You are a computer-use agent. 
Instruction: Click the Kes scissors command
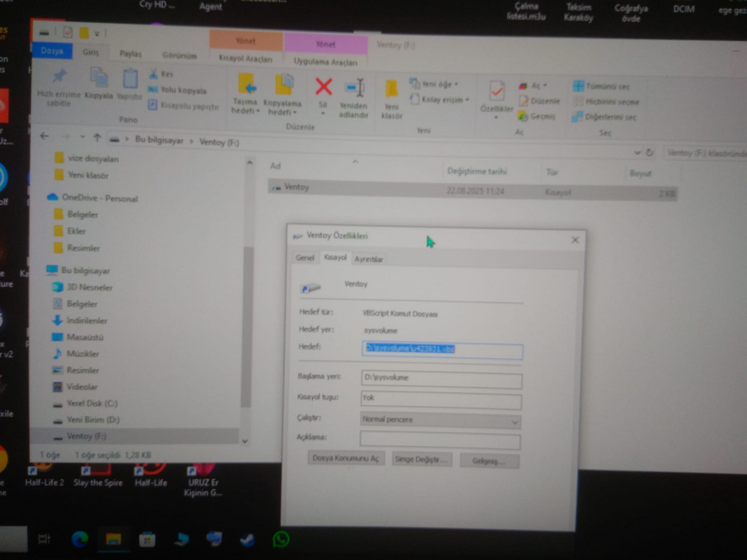pos(161,74)
